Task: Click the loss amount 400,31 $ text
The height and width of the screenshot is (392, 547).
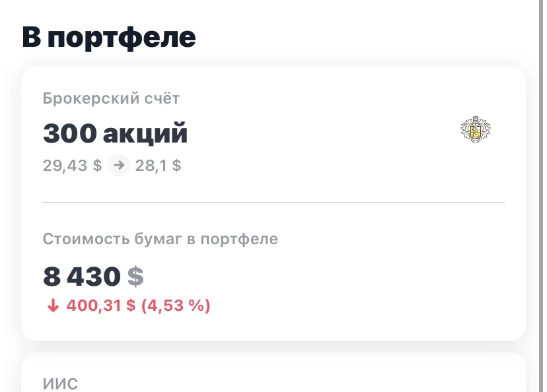Action: point(101,306)
